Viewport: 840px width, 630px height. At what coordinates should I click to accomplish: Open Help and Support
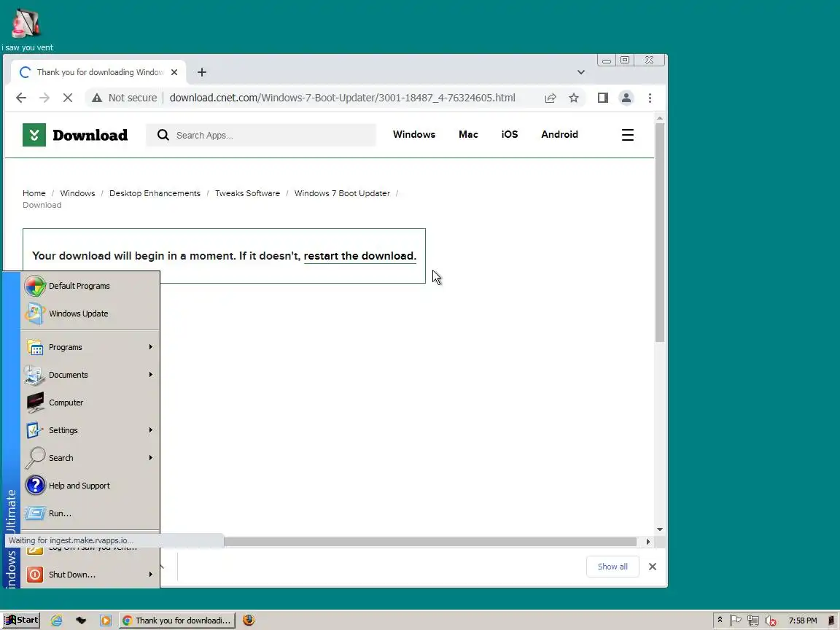coord(90,486)
